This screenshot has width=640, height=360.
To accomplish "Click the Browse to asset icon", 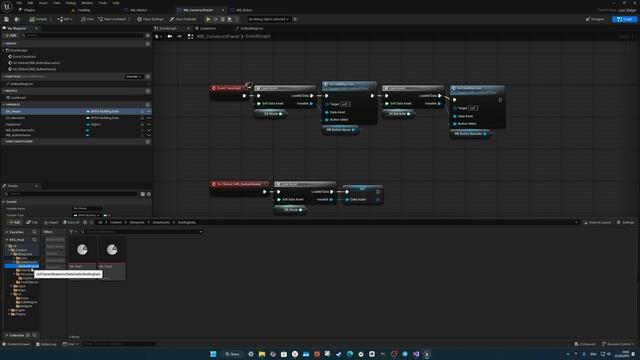I will [x=17, y=19].
